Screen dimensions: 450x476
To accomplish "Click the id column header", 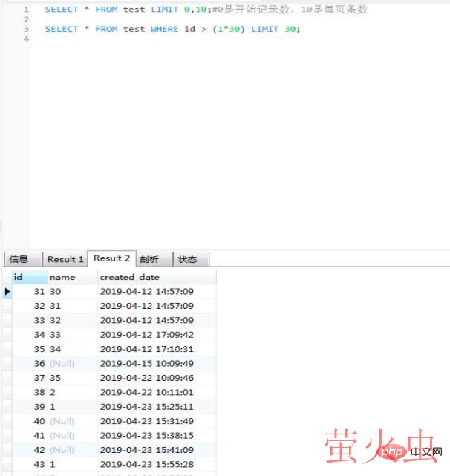I will click(x=28, y=277).
